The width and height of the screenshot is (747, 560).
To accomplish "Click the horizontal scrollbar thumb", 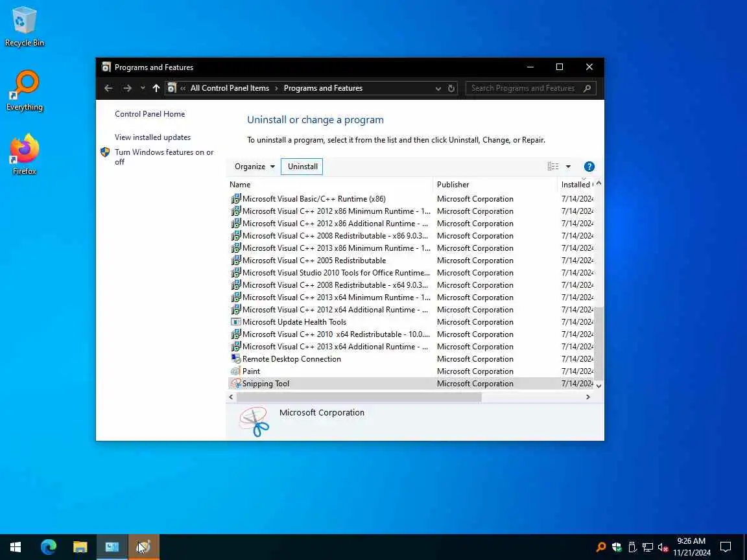I will click(x=359, y=397).
